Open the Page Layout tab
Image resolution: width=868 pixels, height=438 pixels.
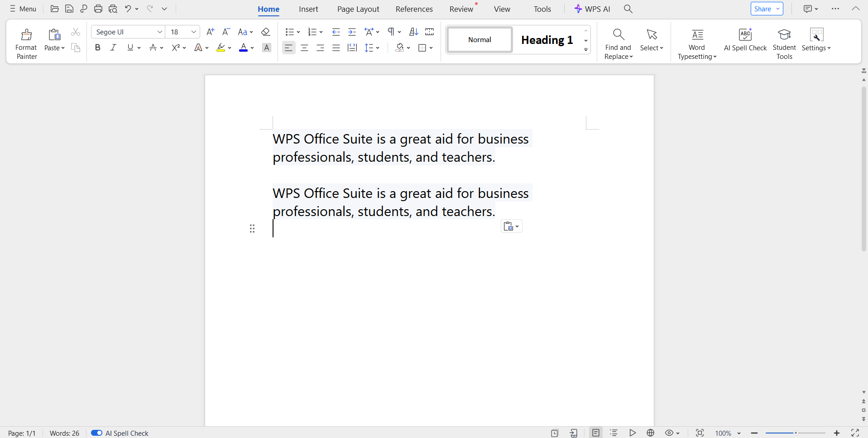tap(358, 9)
